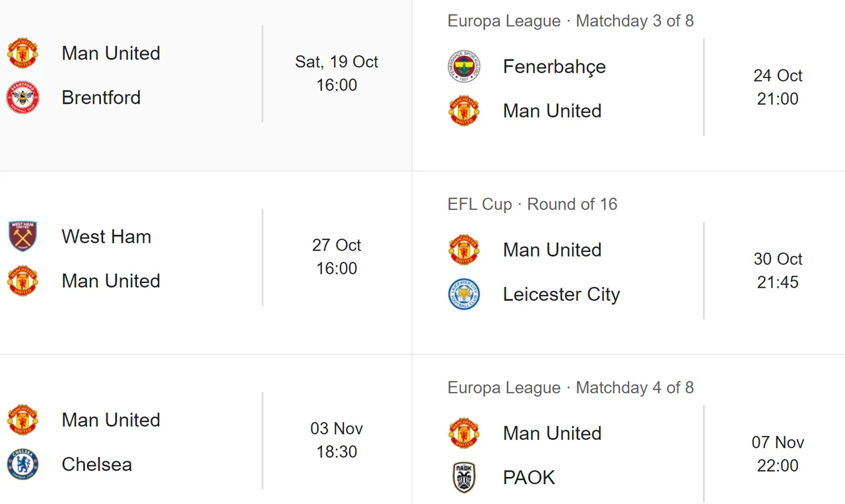Select the Leicester City team name
The height and width of the screenshot is (504, 845).
562,294
